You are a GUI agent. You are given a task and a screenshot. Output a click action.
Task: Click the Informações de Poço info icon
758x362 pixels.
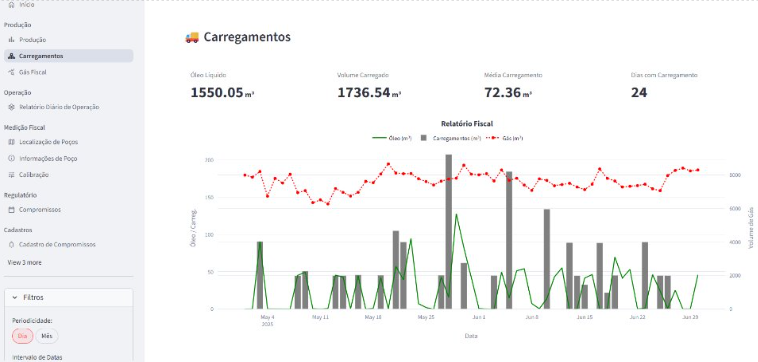(12, 159)
